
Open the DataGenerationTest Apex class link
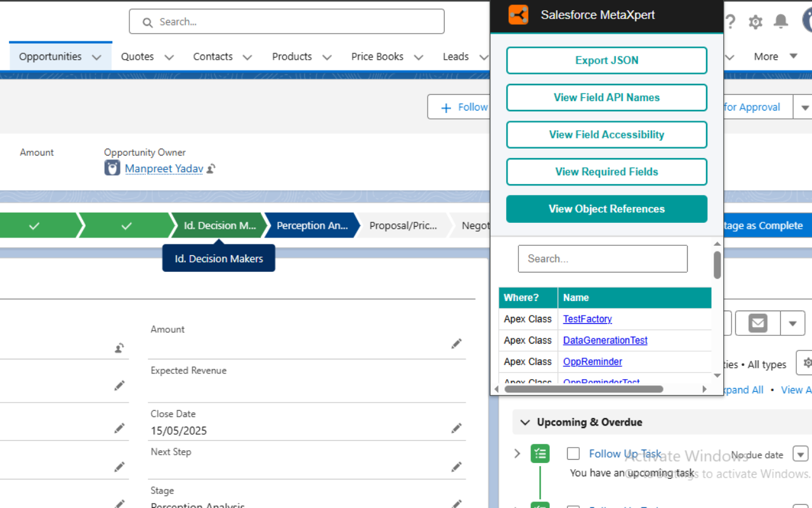coord(605,340)
